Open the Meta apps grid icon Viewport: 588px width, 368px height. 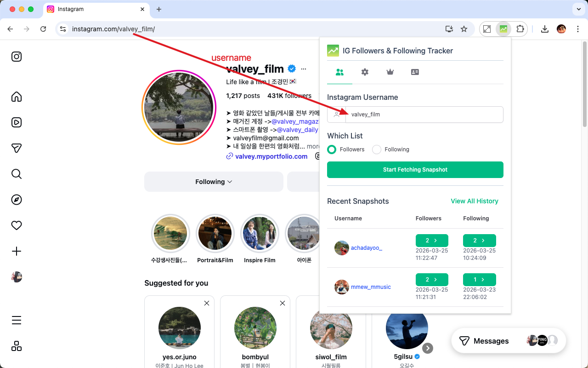click(17, 346)
